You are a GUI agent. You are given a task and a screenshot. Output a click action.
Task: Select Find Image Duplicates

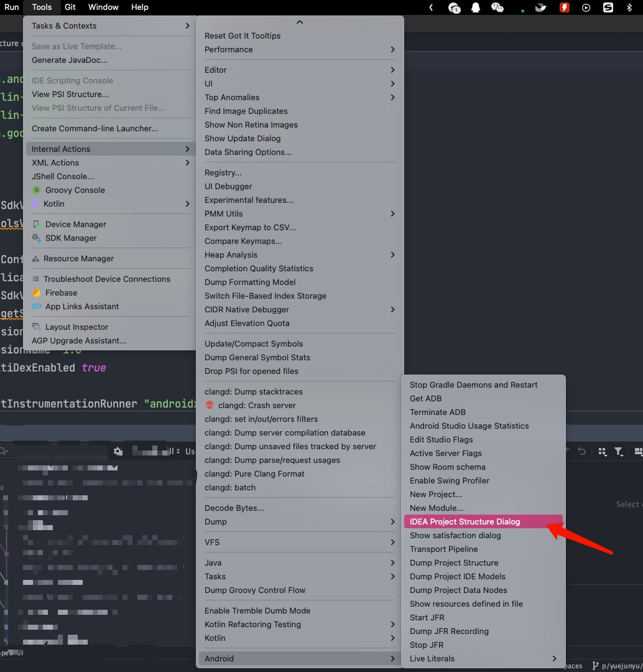pyautogui.click(x=300, y=111)
